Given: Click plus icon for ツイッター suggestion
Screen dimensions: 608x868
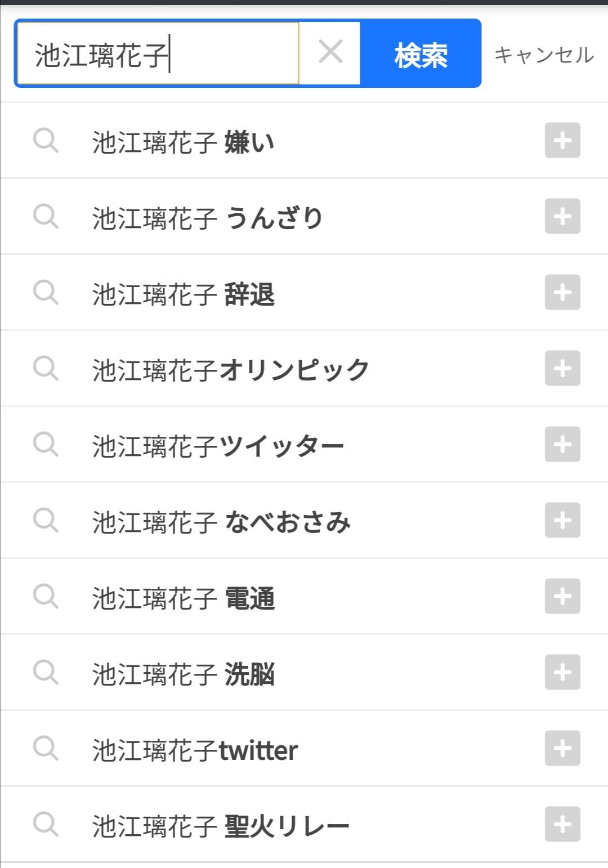Looking at the screenshot, I should [x=562, y=444].
